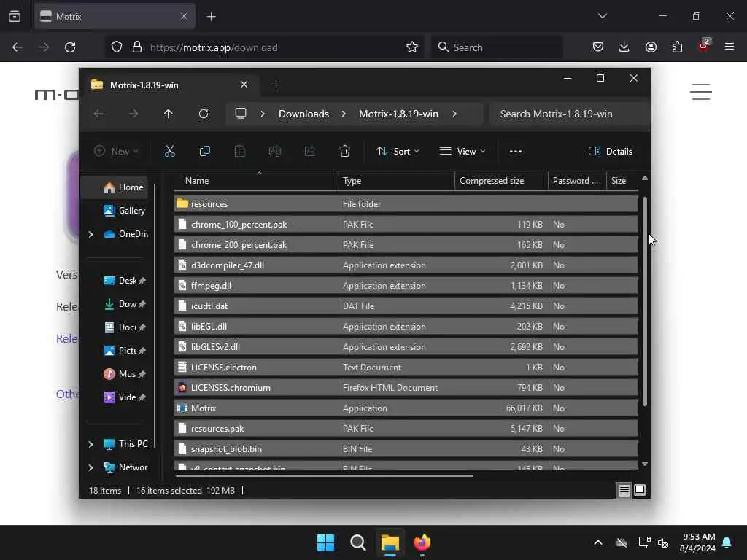Expand the This PC tree node
This screenshot has width=747, height=560.
pyautogui.click(x=90, y=444)
